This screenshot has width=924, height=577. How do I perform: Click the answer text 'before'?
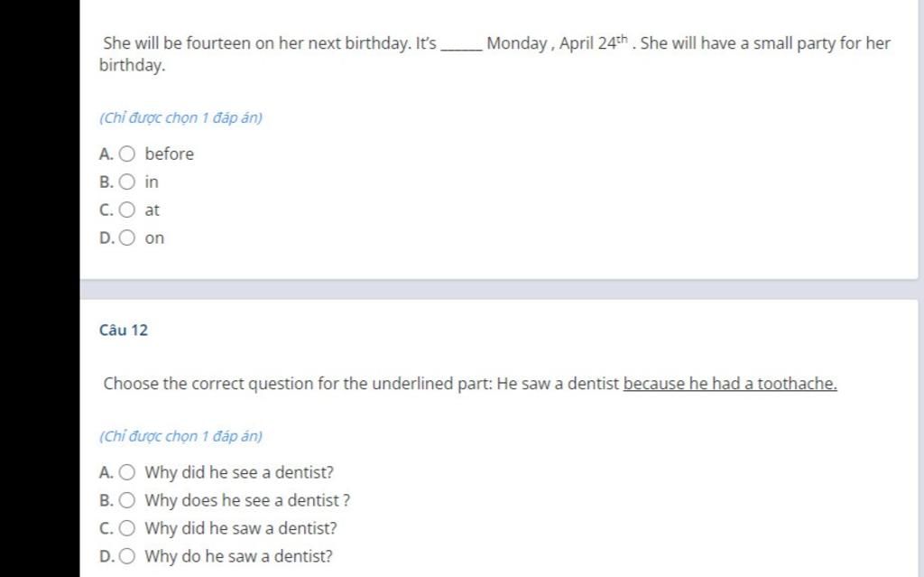[169, 154]
